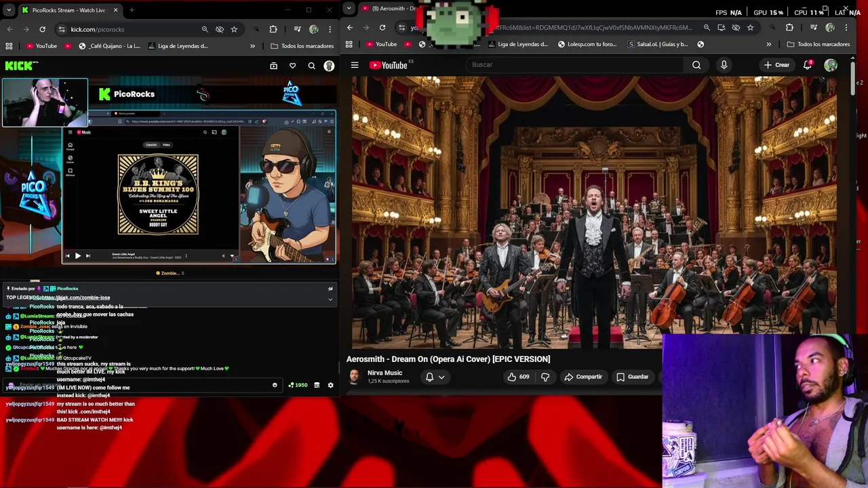Open notification options chevron beside Nirva Music bell

pyautogui.click(x=441, y=377)
